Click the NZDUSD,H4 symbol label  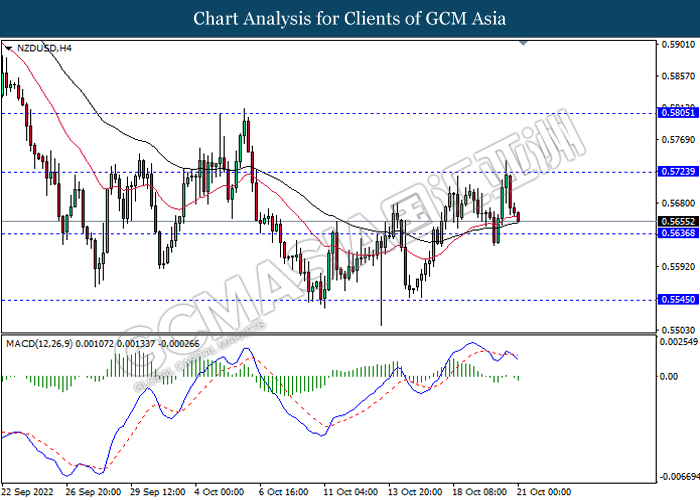[44, 48]
